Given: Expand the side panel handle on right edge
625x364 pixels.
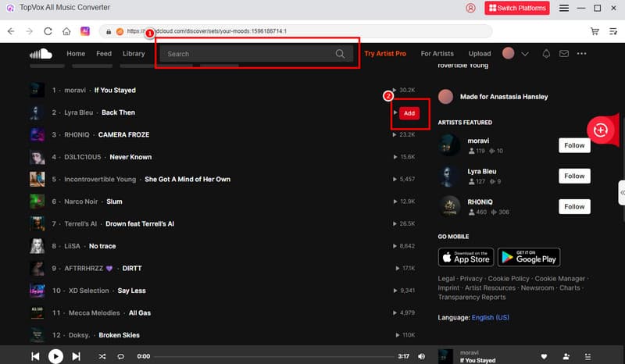Looking at the screenshot, I should (622, 193).
